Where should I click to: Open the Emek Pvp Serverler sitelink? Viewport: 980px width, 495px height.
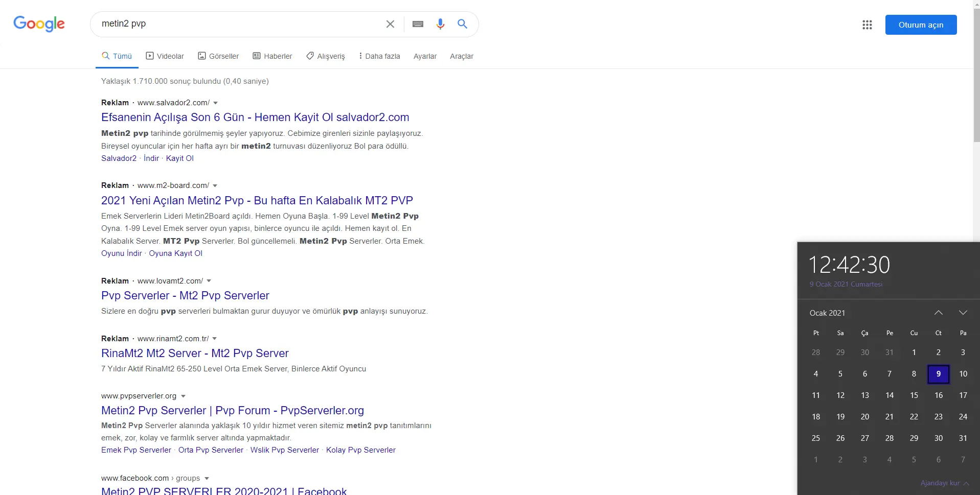[136, 450]
